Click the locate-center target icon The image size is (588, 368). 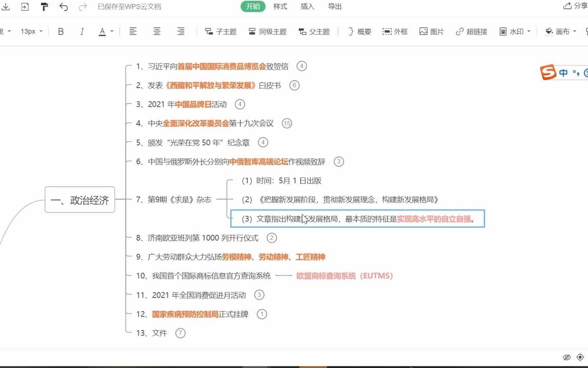tap(580, 357)
